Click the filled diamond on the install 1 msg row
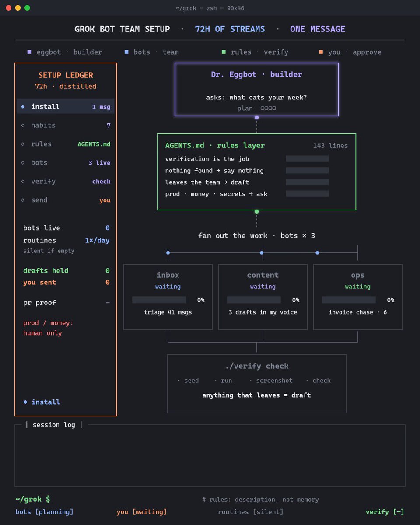The image size is (420, 525). tap(23, 106)
